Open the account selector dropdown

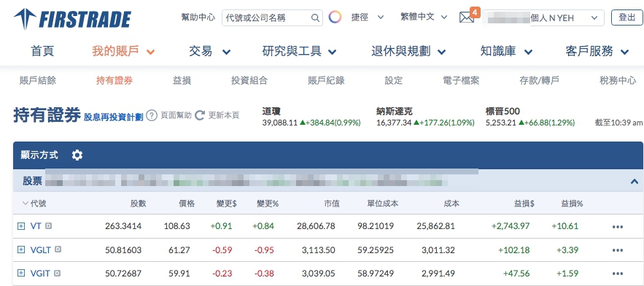(543, 18)
